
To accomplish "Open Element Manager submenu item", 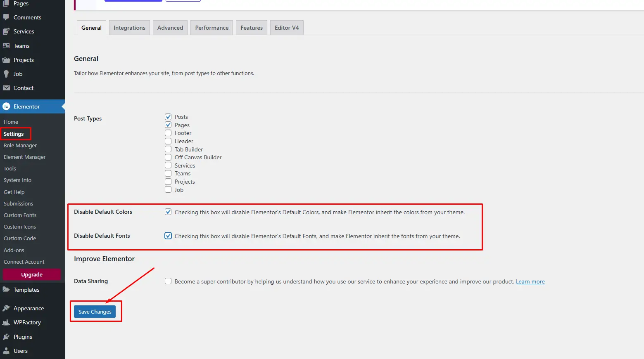I will (25, 157).
